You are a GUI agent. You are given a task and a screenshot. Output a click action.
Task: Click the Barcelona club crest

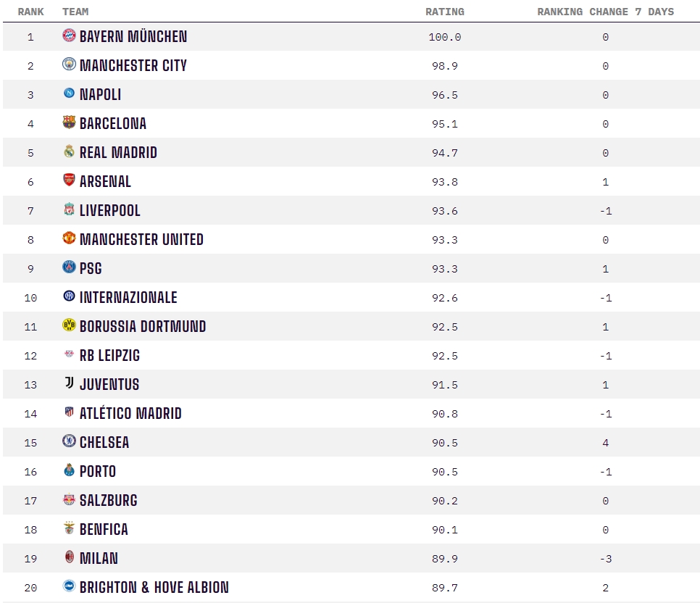click(69, 122)
